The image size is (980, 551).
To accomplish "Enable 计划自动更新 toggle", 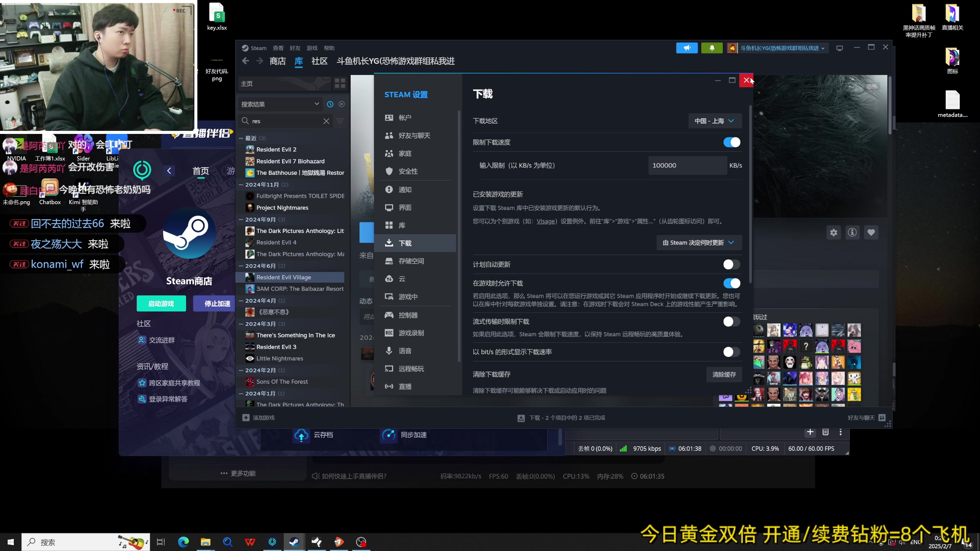I will coord(732,264).
